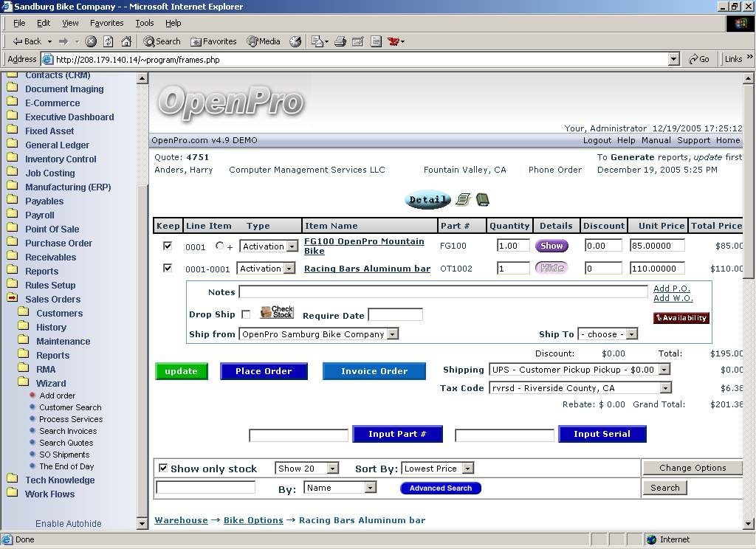Click the Check Stock icon
The height and width of the screenshot is (549, 756).
coord(277,313)
